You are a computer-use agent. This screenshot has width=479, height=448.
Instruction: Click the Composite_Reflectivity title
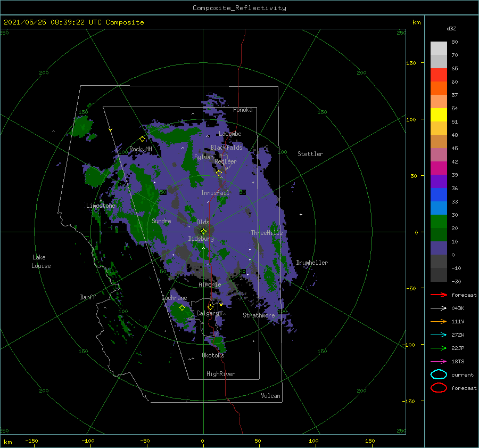(x=240, y=8)
